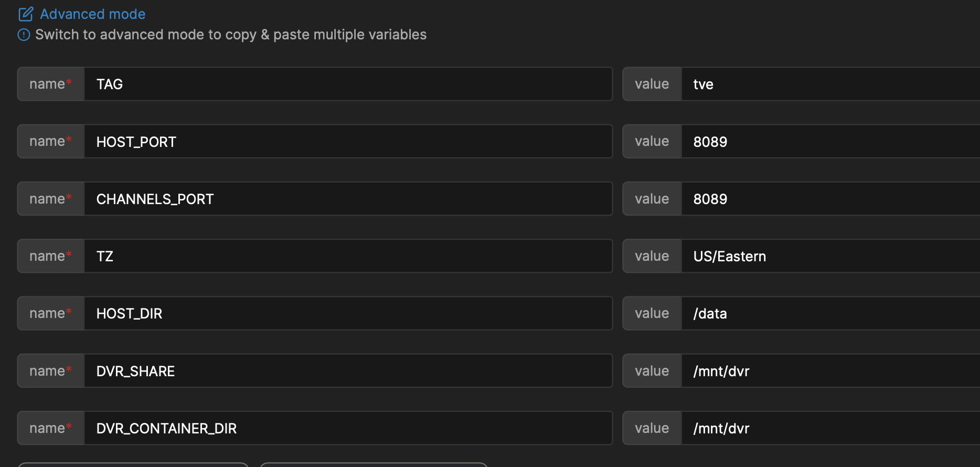Click the HOST_DIR name field

347,313
